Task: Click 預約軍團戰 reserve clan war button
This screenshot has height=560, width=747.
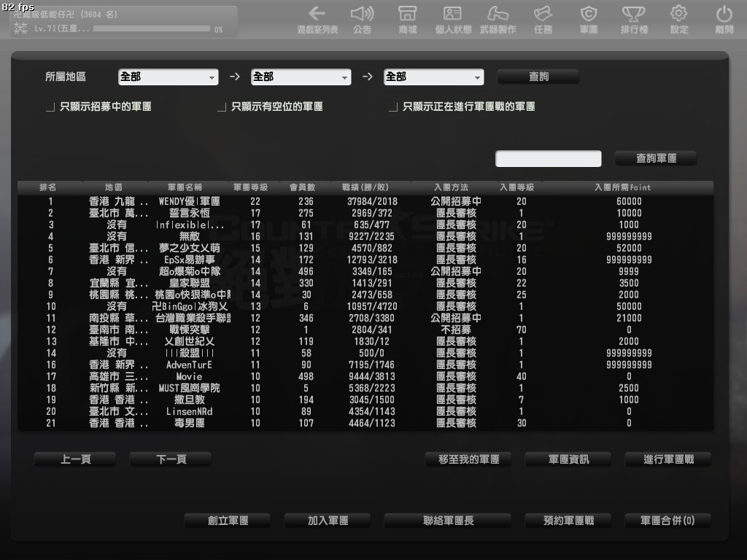Action: pyautogui.click(x=568, y=521)
